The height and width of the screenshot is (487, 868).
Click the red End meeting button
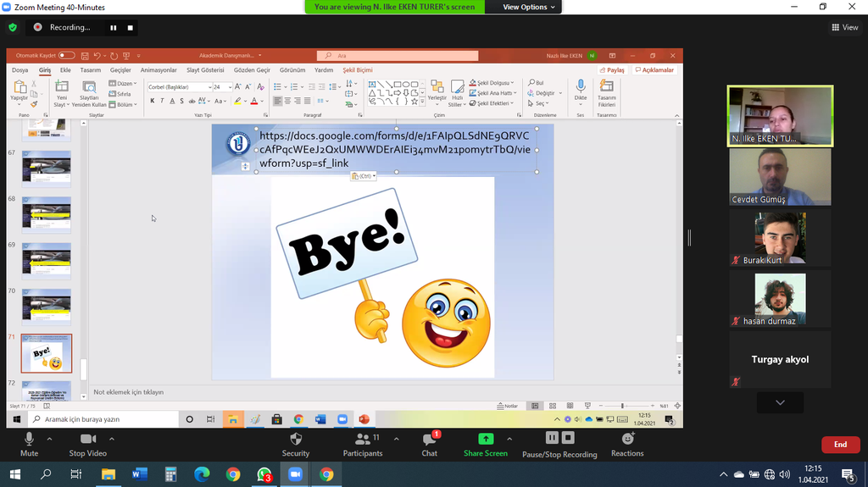pyautogui.click(x=840, y=445)
